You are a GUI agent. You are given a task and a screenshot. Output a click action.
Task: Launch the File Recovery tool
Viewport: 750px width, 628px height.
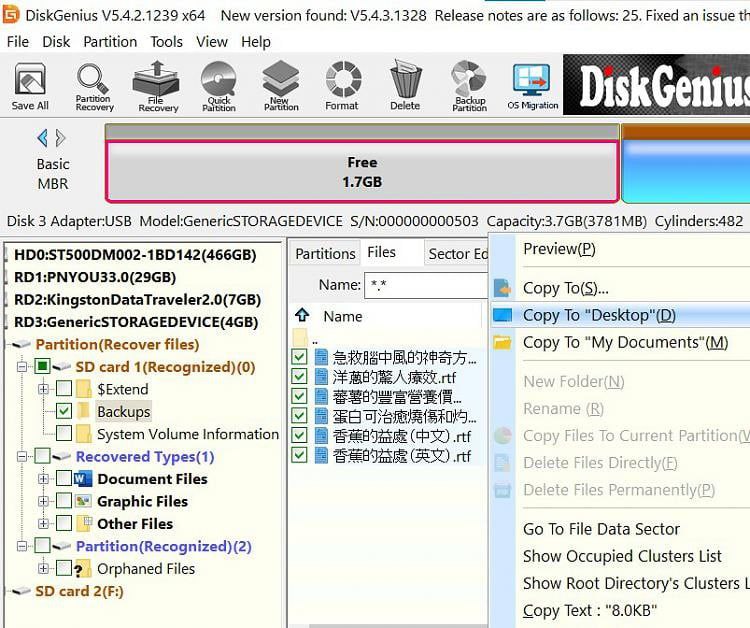(x=157, y=86)
